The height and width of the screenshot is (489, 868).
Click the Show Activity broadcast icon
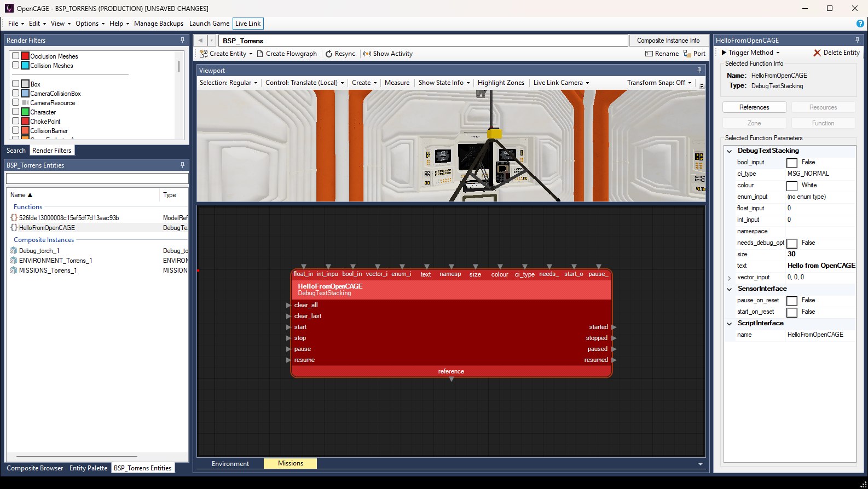367,54
